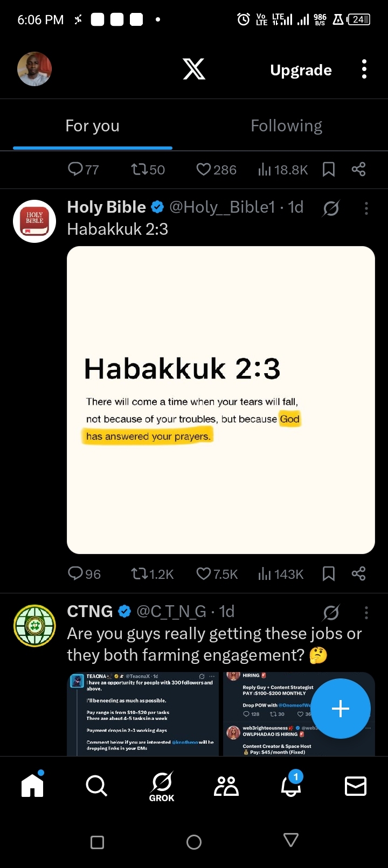This screenshot has height=868, width=388.
Task: Open more options on Holy Bible post
Action: 366,208
